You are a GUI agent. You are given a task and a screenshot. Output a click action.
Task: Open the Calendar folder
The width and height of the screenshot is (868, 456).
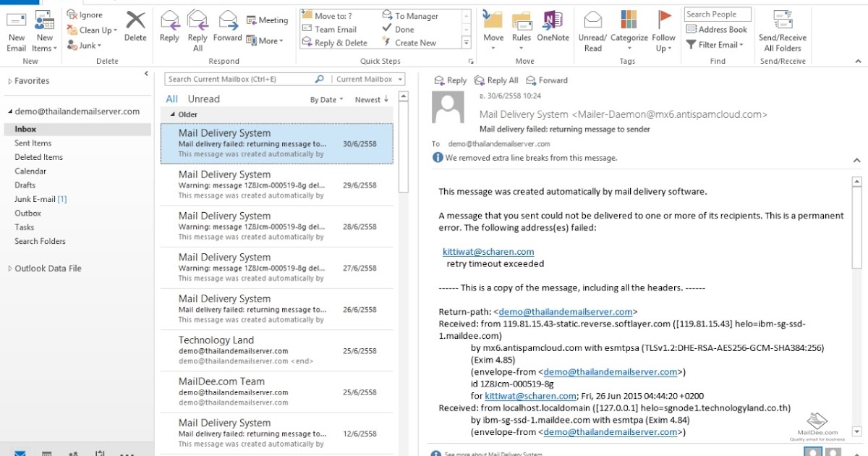(30, 172)
